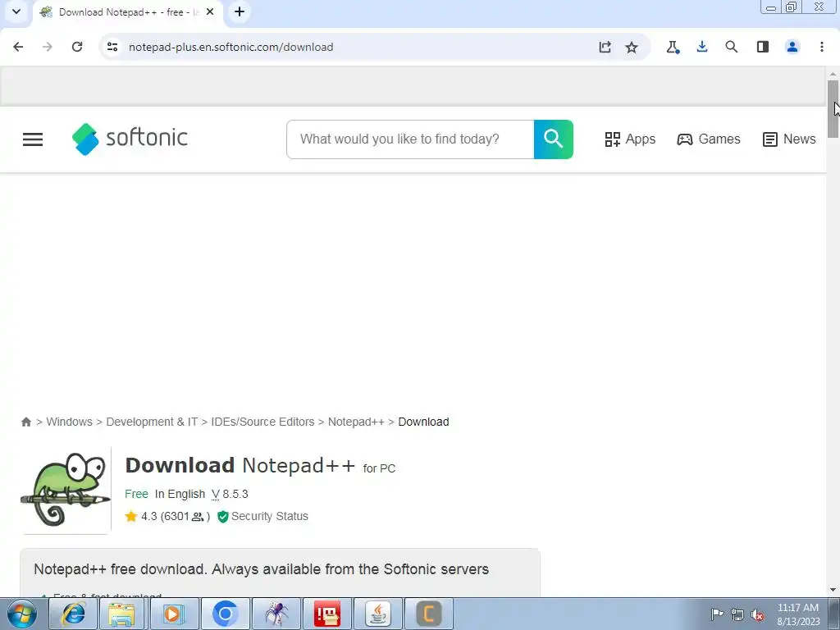The image size is (840, 630).
Task: Open the Apps section
Action: (x=630, y=139)
